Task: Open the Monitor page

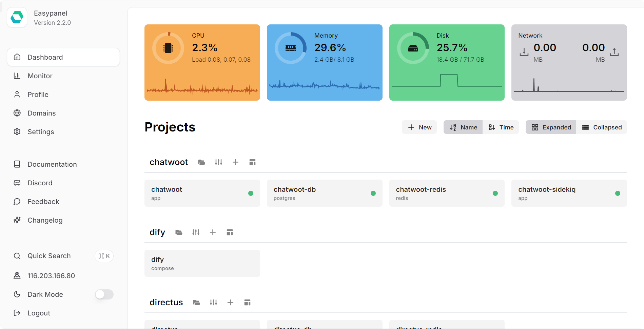Action: [63, 76]
